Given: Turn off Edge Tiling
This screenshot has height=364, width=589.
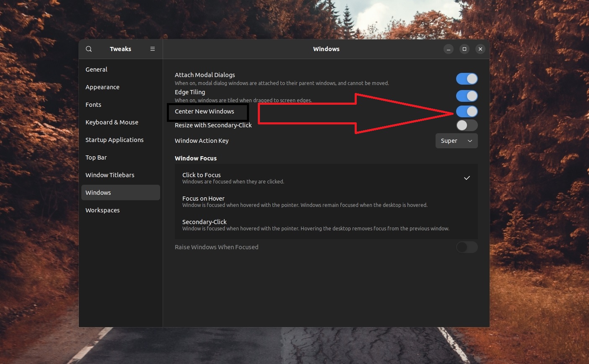Looking at the screenshot, I should (x=467, y=96).
